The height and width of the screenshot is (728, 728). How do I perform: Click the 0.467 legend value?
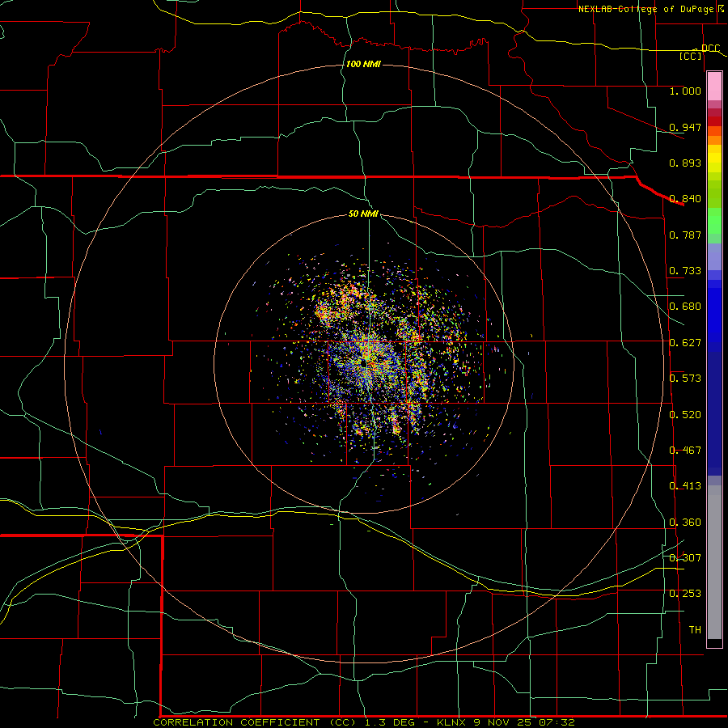[x=685, y=451]
